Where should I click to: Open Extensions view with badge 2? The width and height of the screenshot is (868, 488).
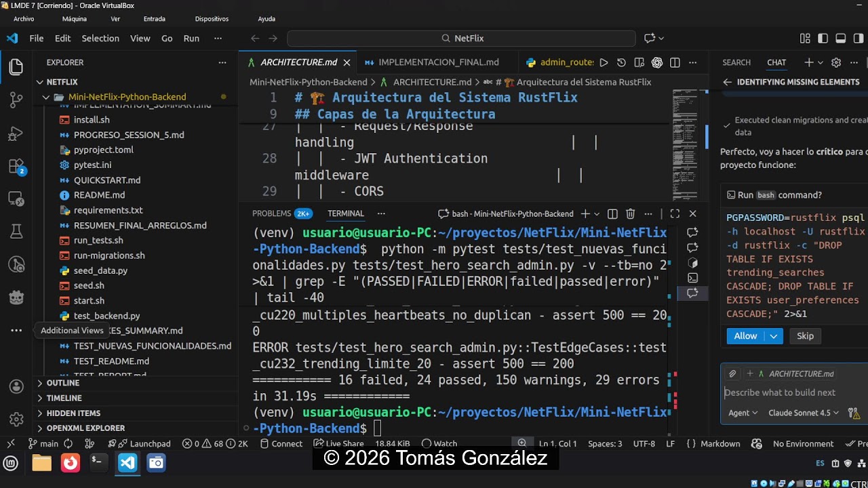pyautogui.click(x=16, y=166)
